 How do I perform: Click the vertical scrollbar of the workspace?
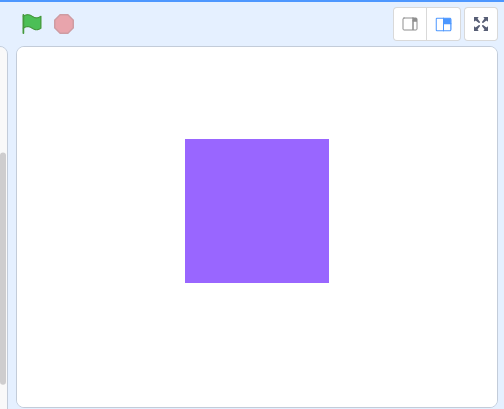coord(3,268)
